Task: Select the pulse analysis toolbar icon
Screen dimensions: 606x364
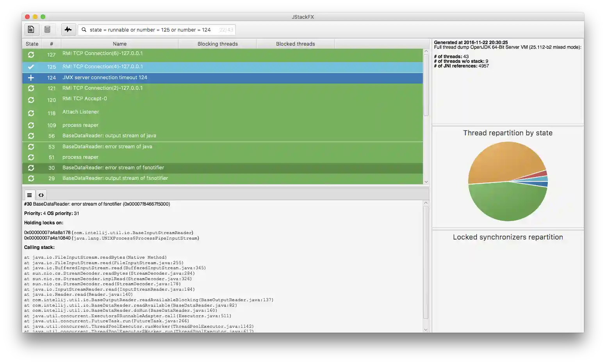Action: [x=68, y=29]
